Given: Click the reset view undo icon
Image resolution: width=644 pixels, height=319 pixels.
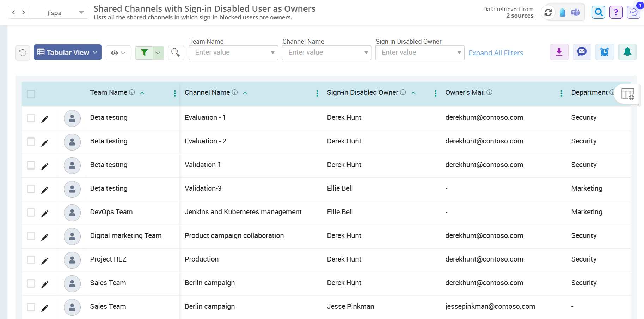Looking at the screenshot, I should click(22, 53).
